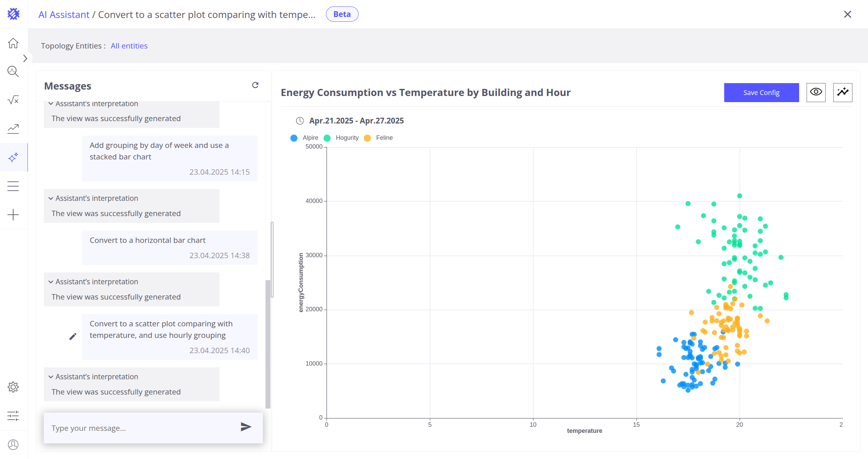Open the settings gear icon
Image resolution: width=868 pixels, height=459 pixels.
click(x=13, y=387)
